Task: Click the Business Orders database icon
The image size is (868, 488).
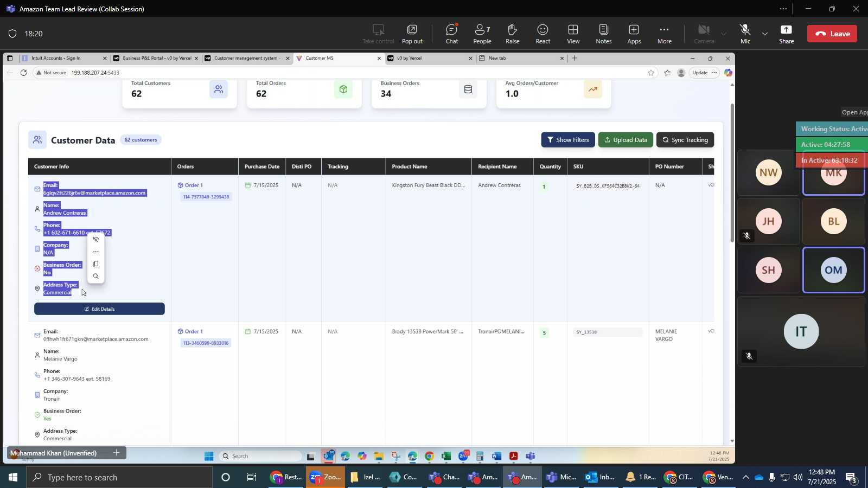Action: [468, 89]
